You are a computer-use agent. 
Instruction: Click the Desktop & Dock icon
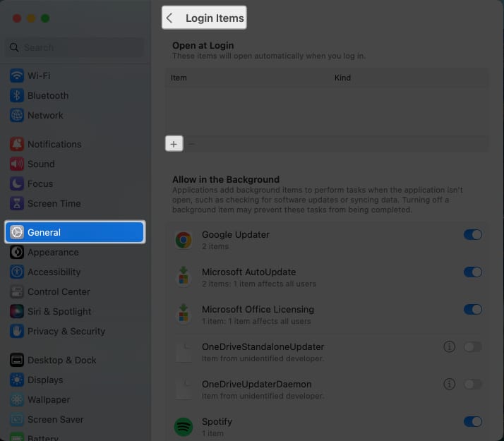pos(17,360)
